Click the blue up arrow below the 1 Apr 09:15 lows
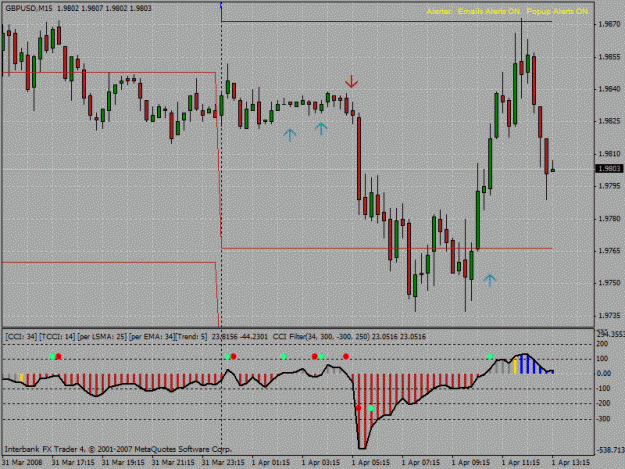The width and height of the screenshot is (625, 469). point(489,281)
